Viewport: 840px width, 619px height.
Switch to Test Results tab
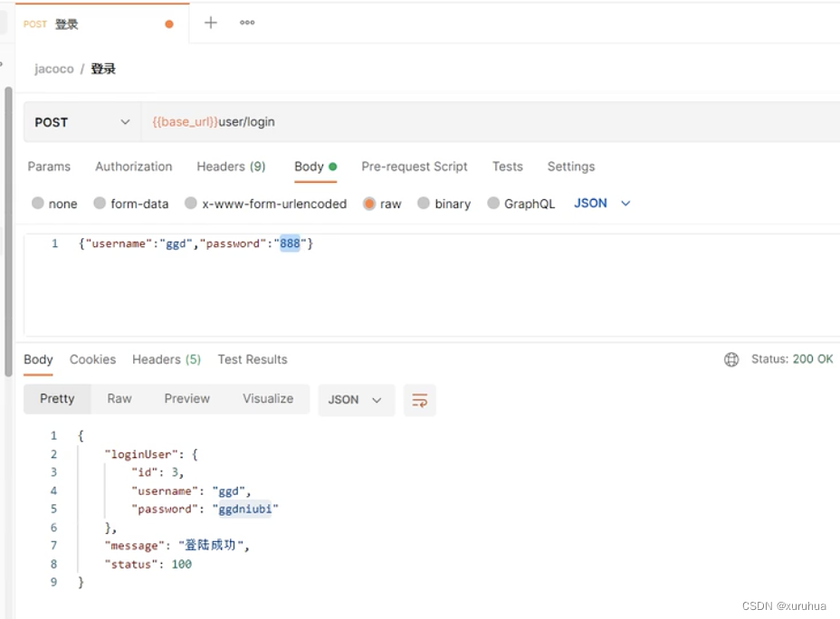253,359
